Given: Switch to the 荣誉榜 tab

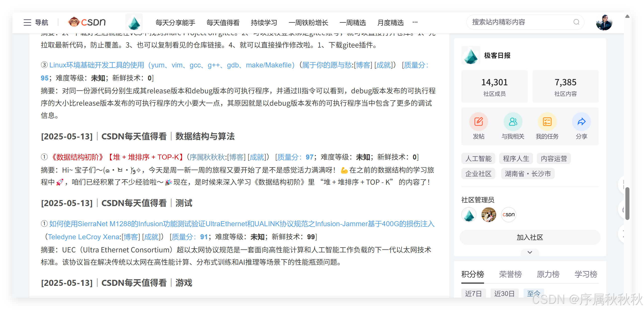Looking at the screenshot, I should pos(510,274).
